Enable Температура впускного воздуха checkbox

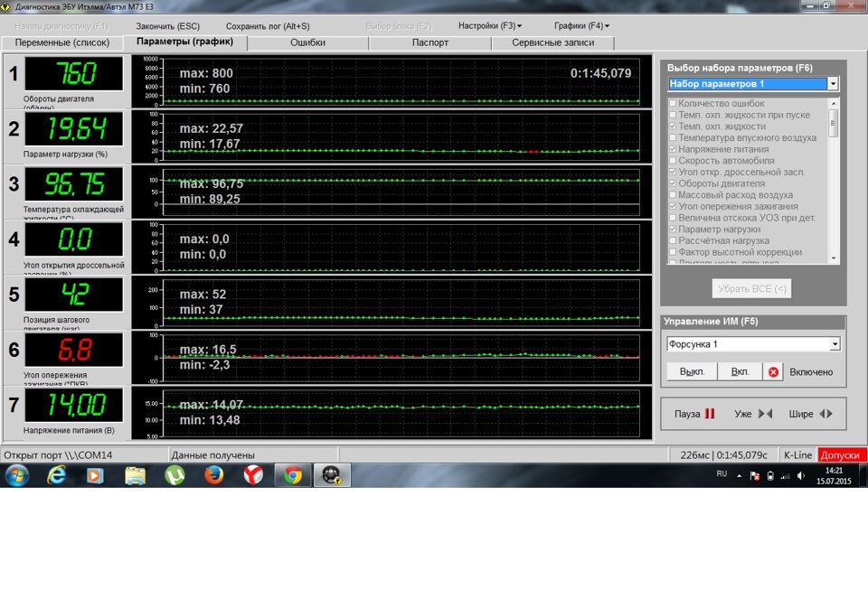coord(673,137)
